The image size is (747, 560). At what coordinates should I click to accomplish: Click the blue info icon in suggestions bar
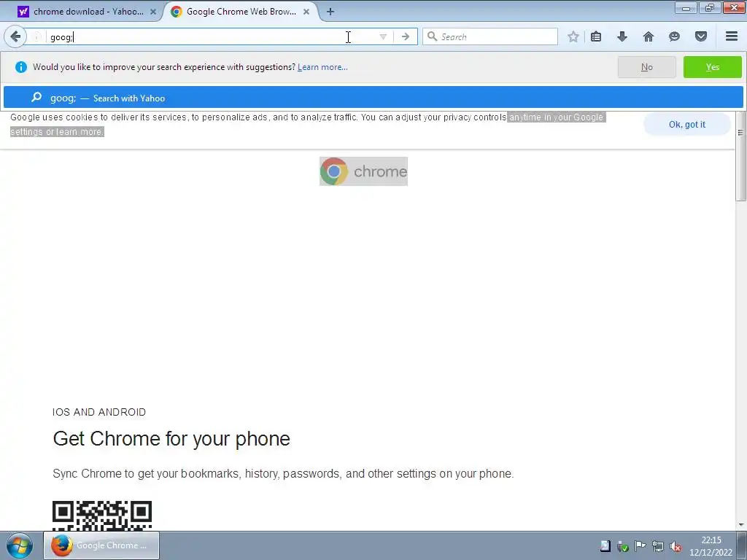pos(21,67)
